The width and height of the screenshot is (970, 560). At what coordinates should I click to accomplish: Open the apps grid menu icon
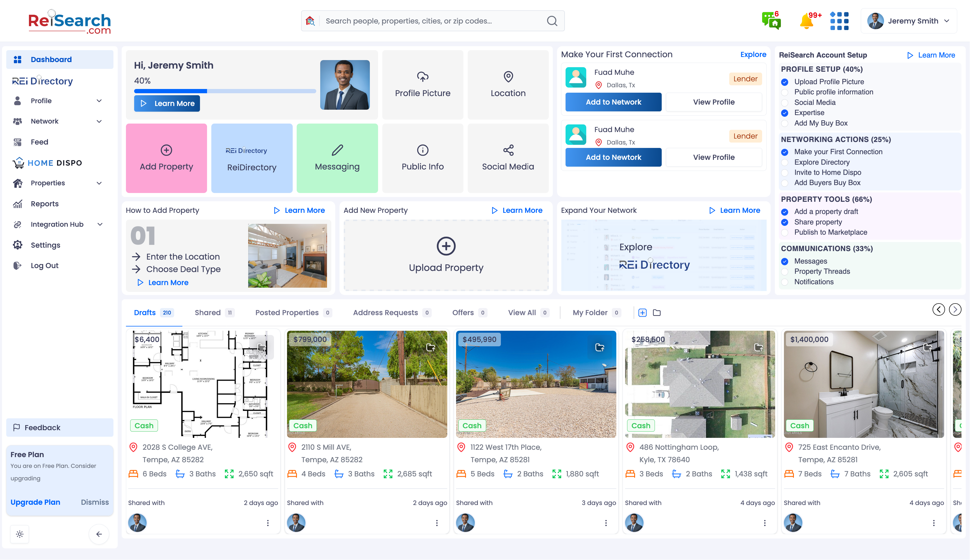click(x=839, y=21)
